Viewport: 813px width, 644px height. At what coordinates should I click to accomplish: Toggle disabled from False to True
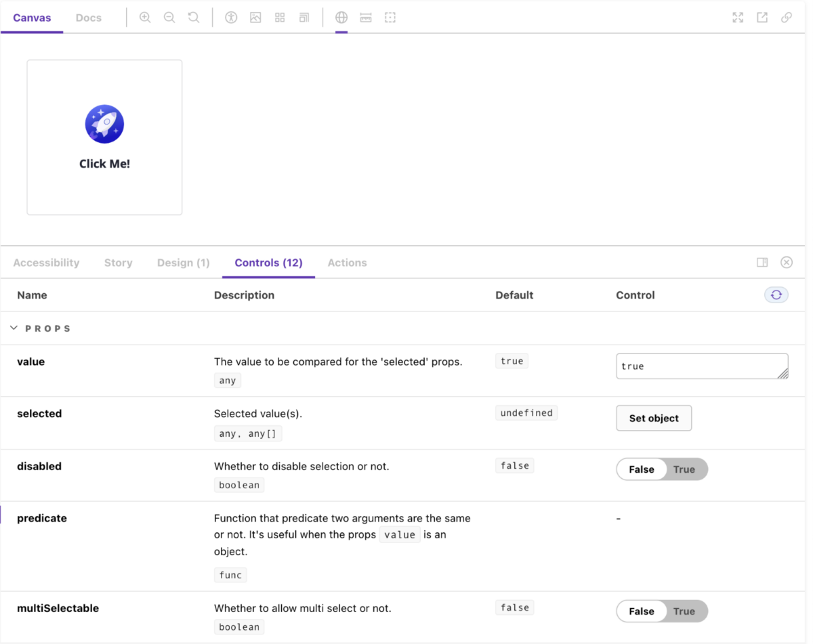[x=684, y=469]
